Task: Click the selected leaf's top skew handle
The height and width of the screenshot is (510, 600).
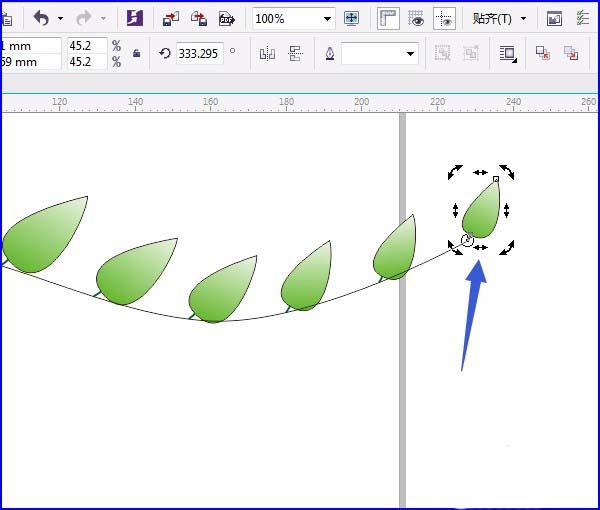Action: (481, 173)
